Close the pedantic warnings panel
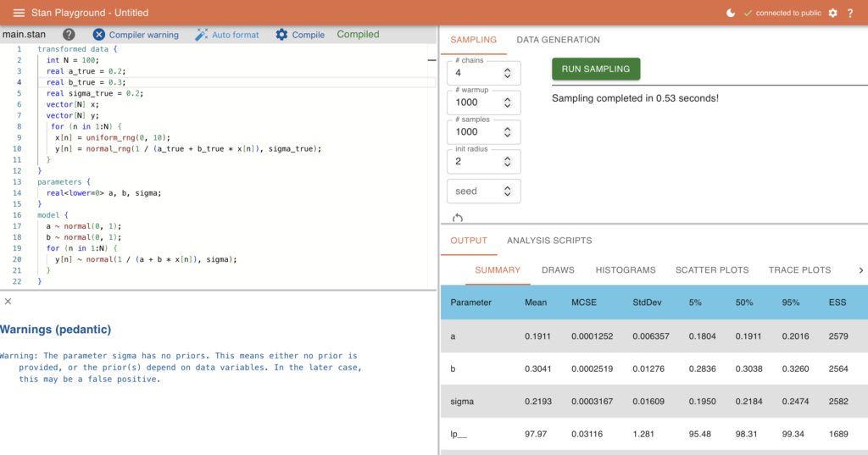 [8, 301]
